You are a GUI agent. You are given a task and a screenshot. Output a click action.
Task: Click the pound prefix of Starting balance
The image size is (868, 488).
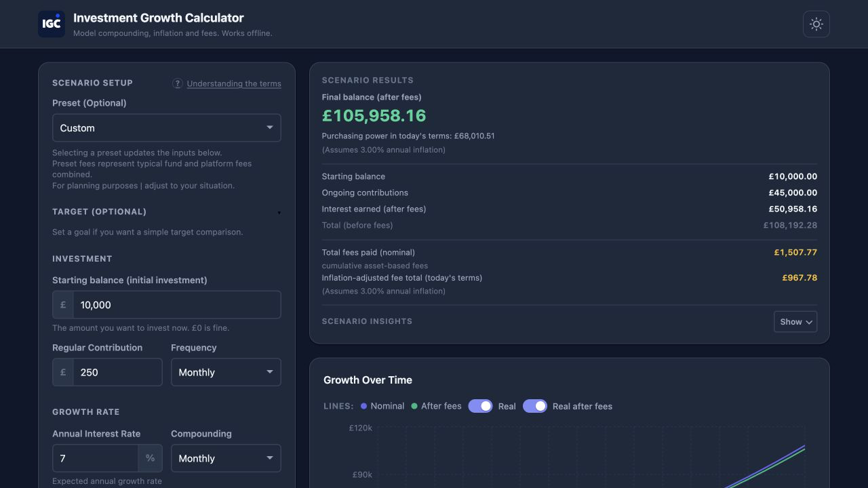pos(63,305)
